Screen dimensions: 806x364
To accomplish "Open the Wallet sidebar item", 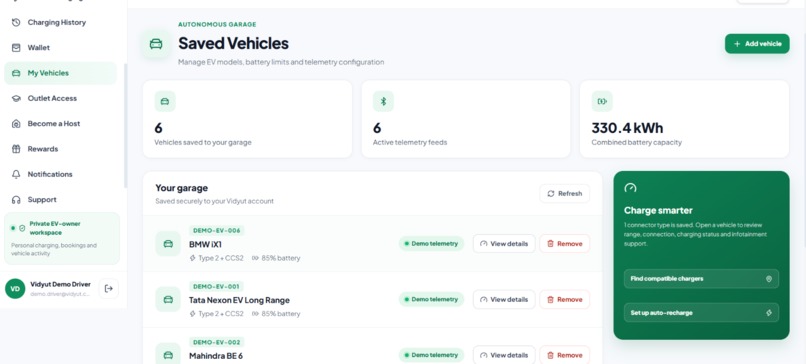I will (x=61, y=47).
